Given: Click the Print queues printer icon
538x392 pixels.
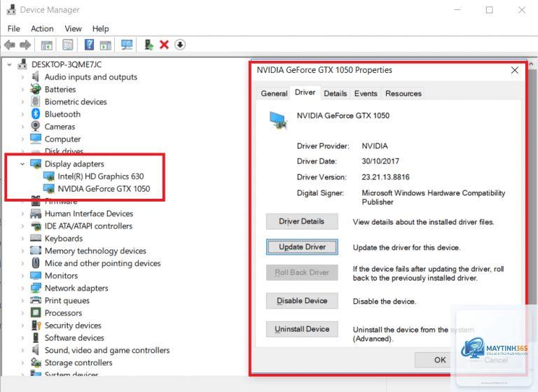Looking at the screenshot, I should click(36, 300).
